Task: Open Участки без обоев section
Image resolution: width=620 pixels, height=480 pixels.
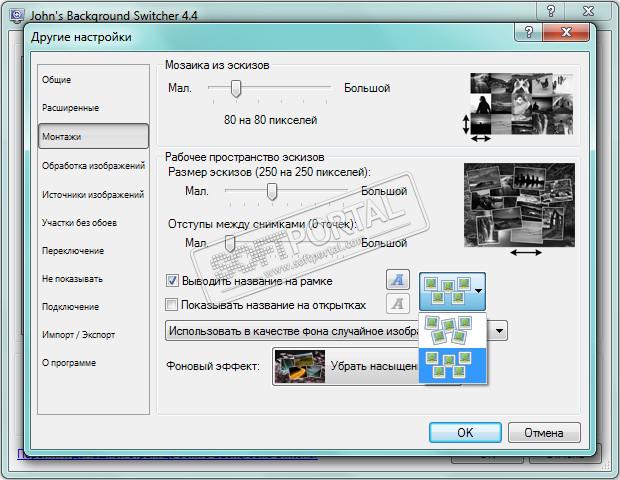Action: click(x=79, y=223)
